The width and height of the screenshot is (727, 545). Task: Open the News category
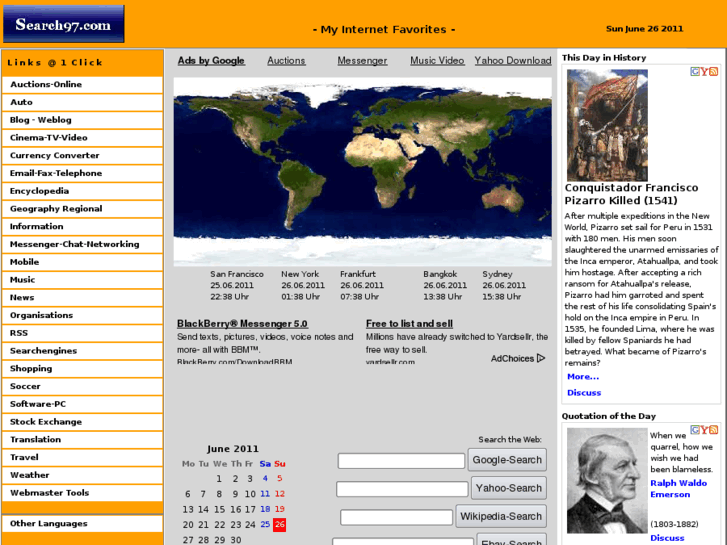click(x=83, y=297)
